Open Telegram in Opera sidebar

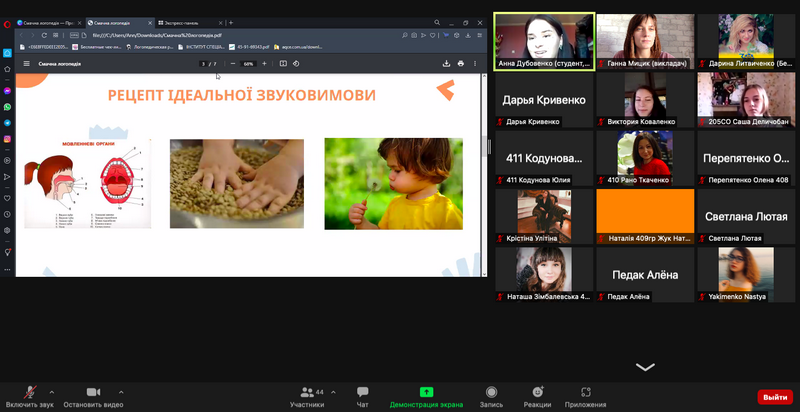point(7,123)
